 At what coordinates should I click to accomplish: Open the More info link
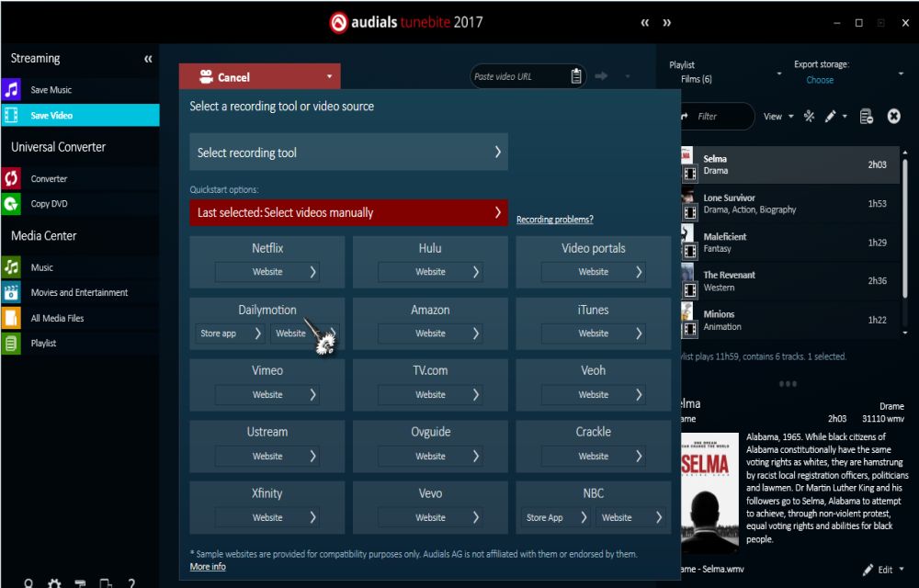point(208,566)
